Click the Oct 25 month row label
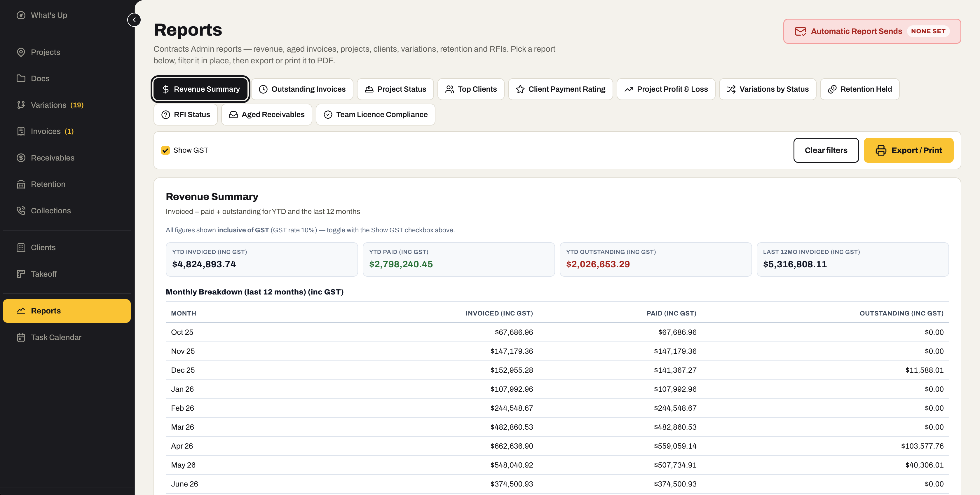980x495 pixels. (x=182, y=332)
